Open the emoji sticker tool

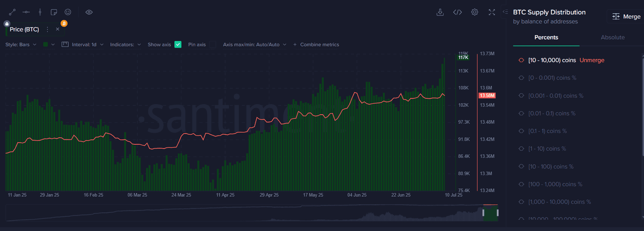pyautogui.click(x=68, y=12)
